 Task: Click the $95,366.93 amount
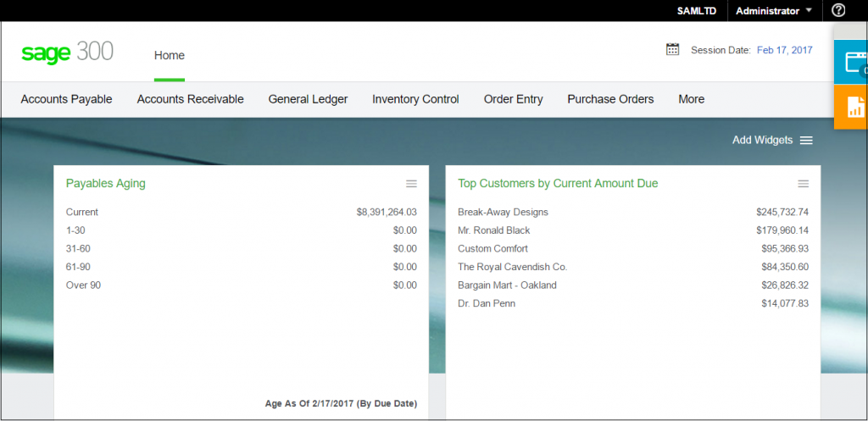tap(785, 248)
